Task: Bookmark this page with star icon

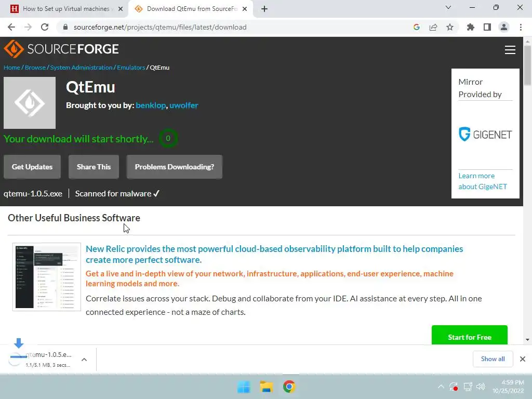Action: point(450,27)
